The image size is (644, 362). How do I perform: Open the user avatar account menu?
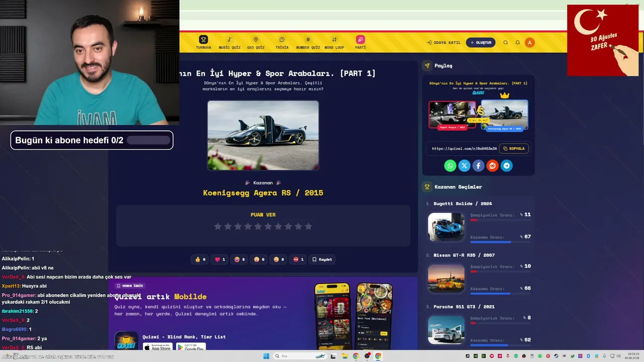click(x=529, y=43)
